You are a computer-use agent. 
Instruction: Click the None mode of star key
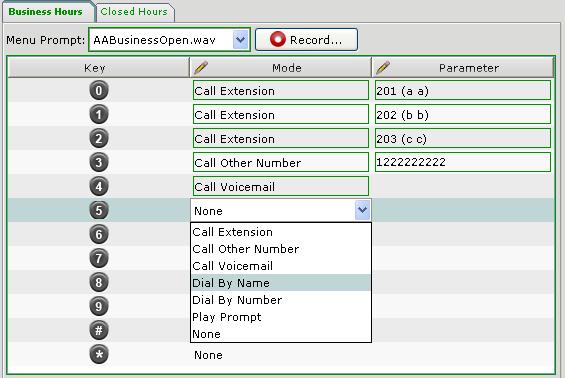click(x=208, y=355)
